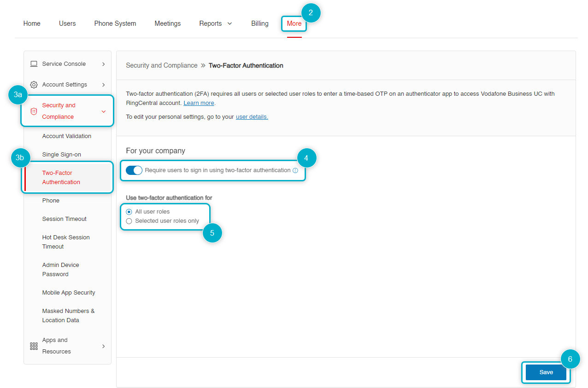Choose Selected user roles only

click(129, 221)
